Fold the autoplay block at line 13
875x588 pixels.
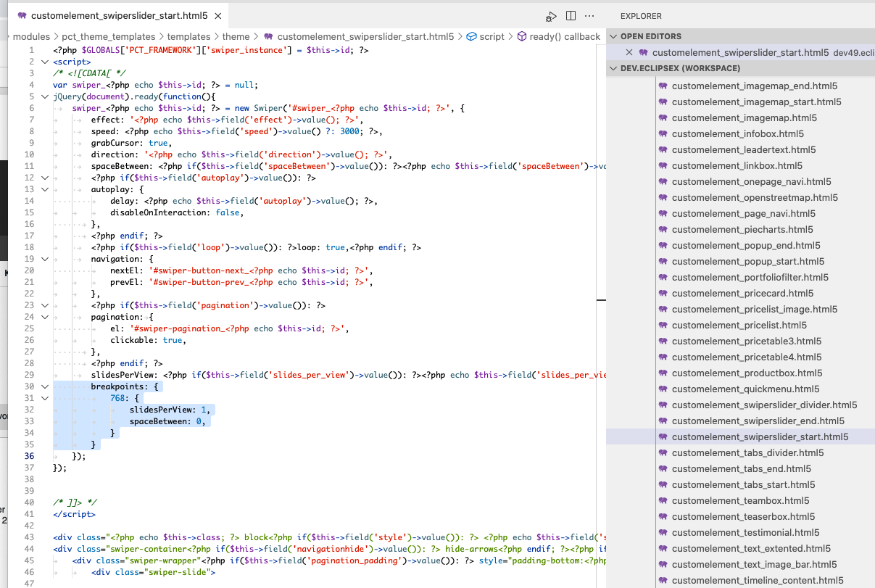45,189
